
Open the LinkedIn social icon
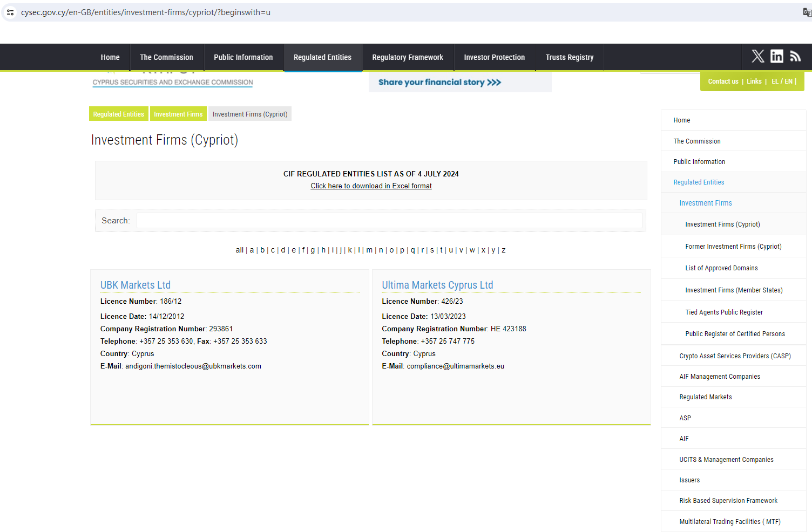(777, 56)
